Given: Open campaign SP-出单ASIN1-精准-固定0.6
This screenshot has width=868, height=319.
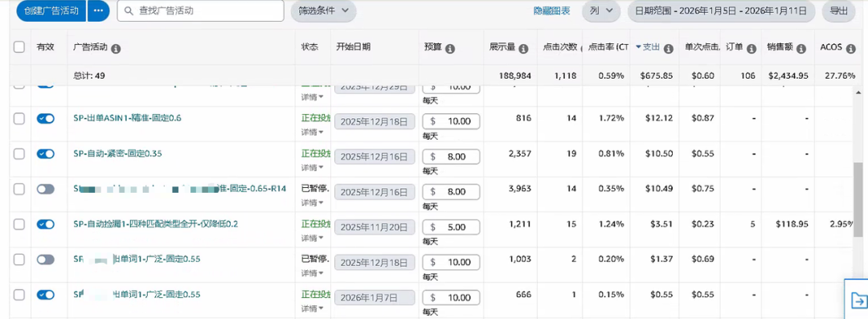Looking at the screenshot, I should coord(127,118).
